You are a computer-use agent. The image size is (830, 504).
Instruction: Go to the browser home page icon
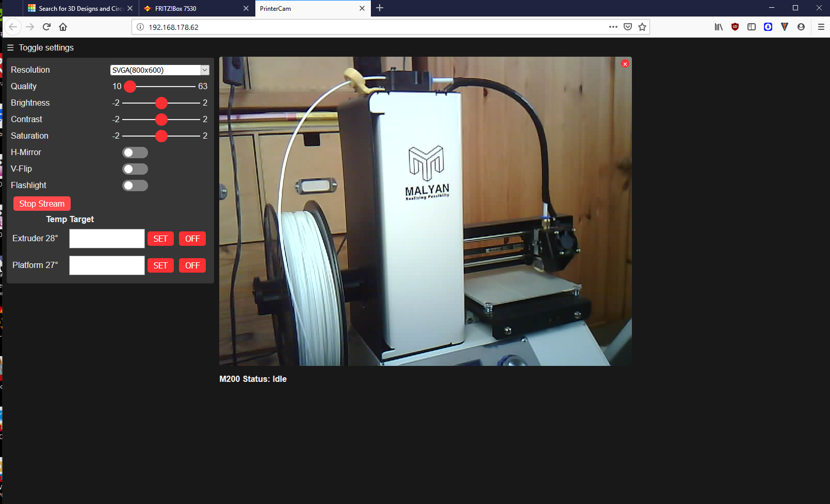[63, 27]
